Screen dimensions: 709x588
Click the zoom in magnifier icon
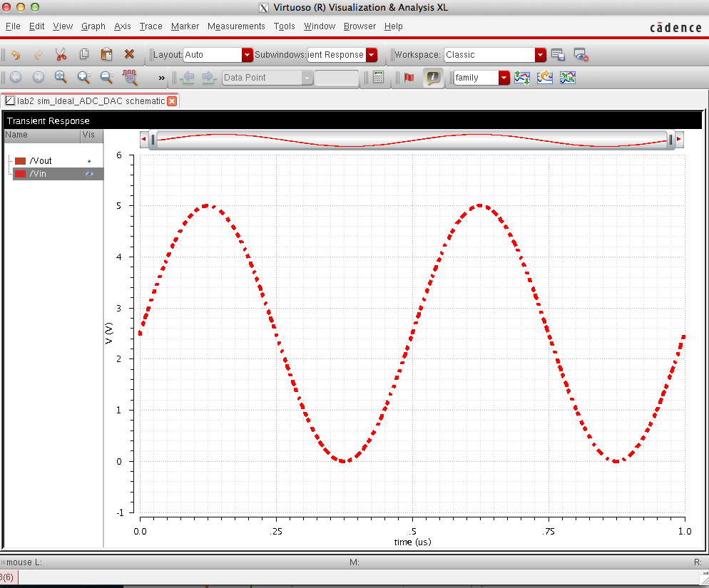coord(84,77)
